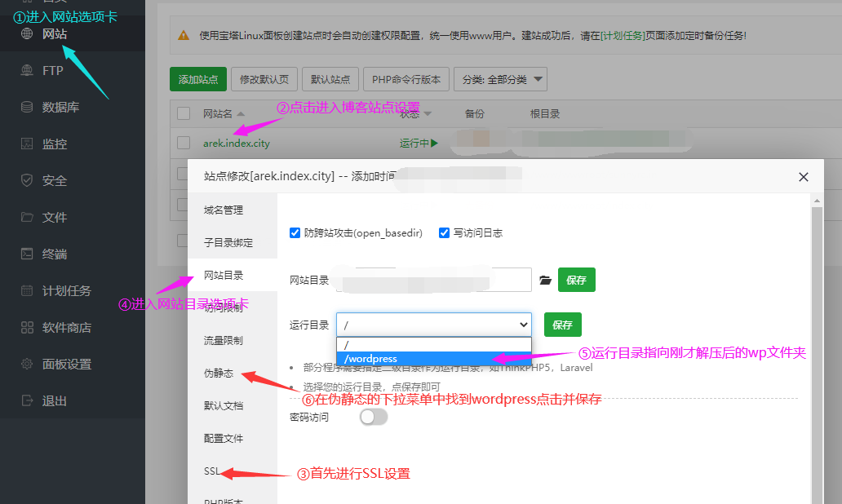Screen dimensions: 842x504
Task: Open the 配置文件 tab
Action: [224, 439]
